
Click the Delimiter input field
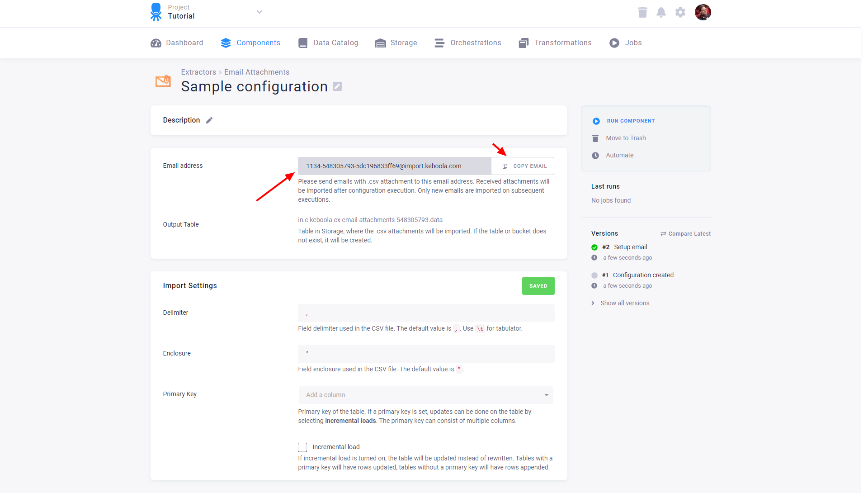(426, 313)
